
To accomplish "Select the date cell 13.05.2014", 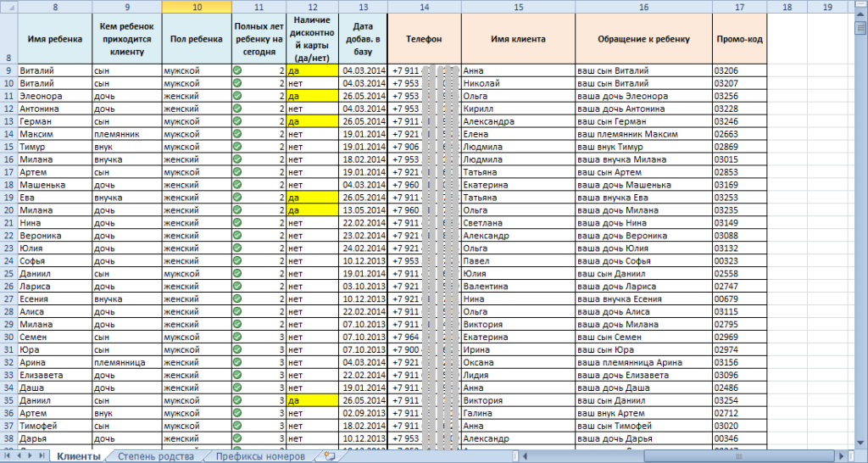I will coord(363,210).
